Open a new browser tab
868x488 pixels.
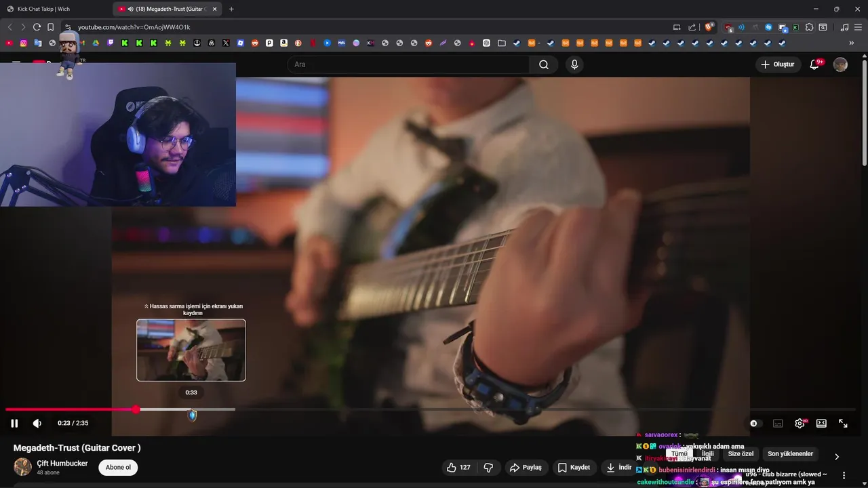[x=231, y=9]
